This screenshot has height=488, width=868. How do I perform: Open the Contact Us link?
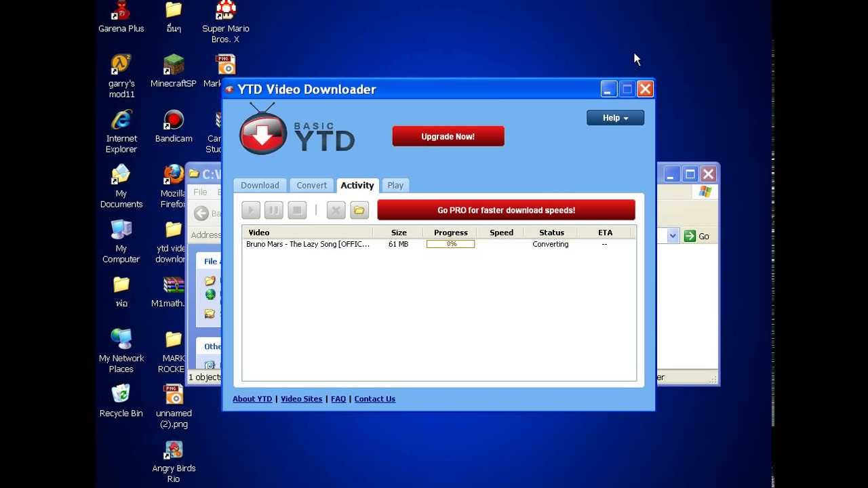tap(375, 399)
